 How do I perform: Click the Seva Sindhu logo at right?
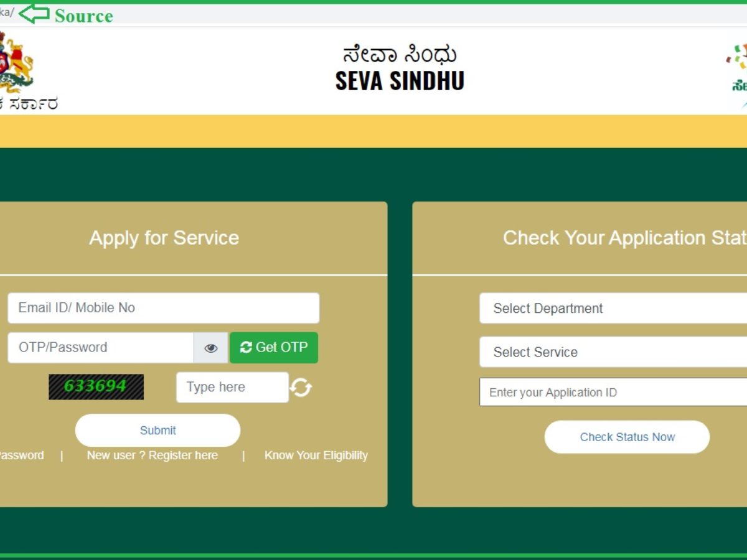738,68
